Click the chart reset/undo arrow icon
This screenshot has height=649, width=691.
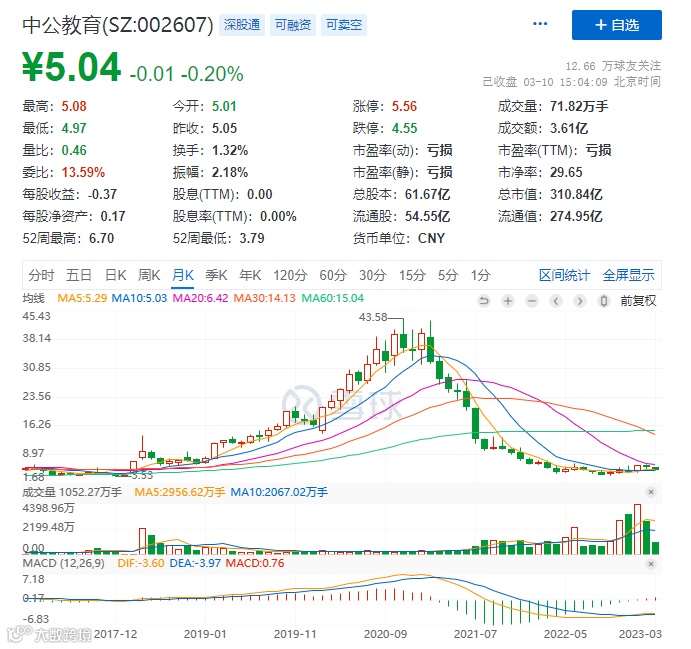pos(484,301)
